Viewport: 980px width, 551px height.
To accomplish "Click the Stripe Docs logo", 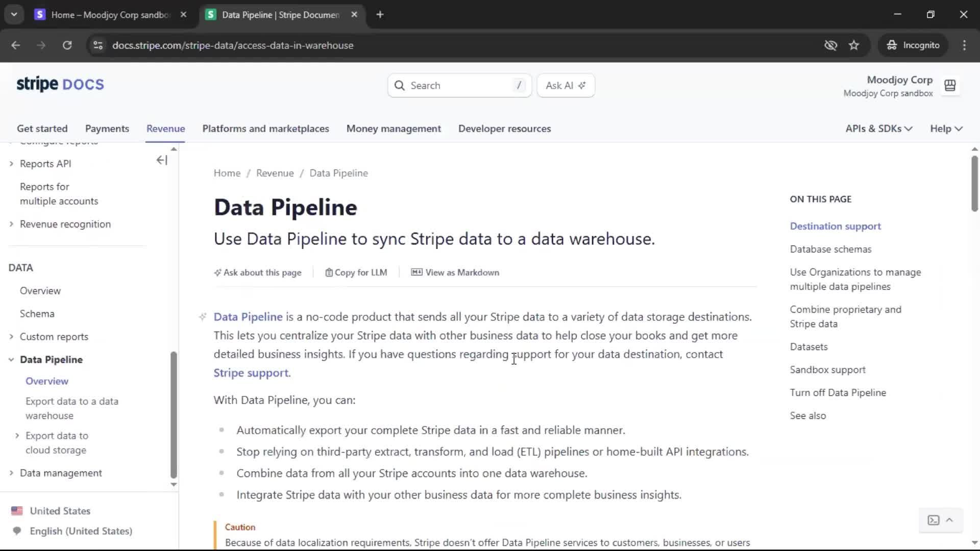I will click(60, 84).
